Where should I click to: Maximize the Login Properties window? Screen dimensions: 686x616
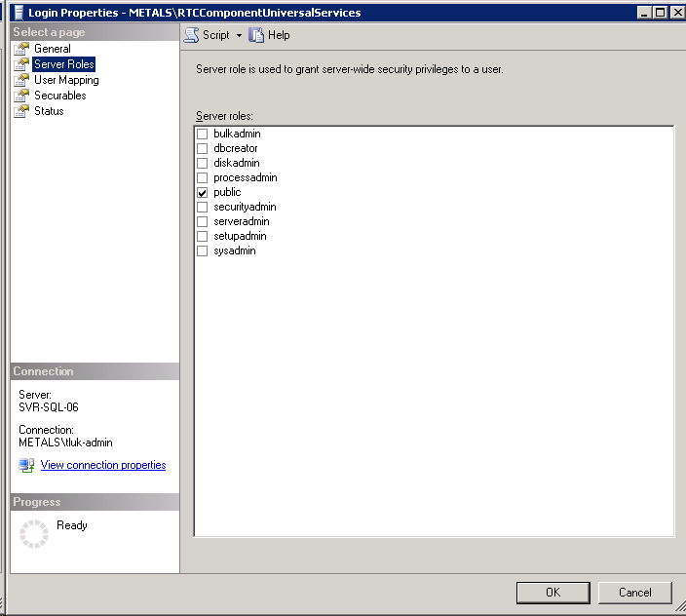[x=661, y=13]
